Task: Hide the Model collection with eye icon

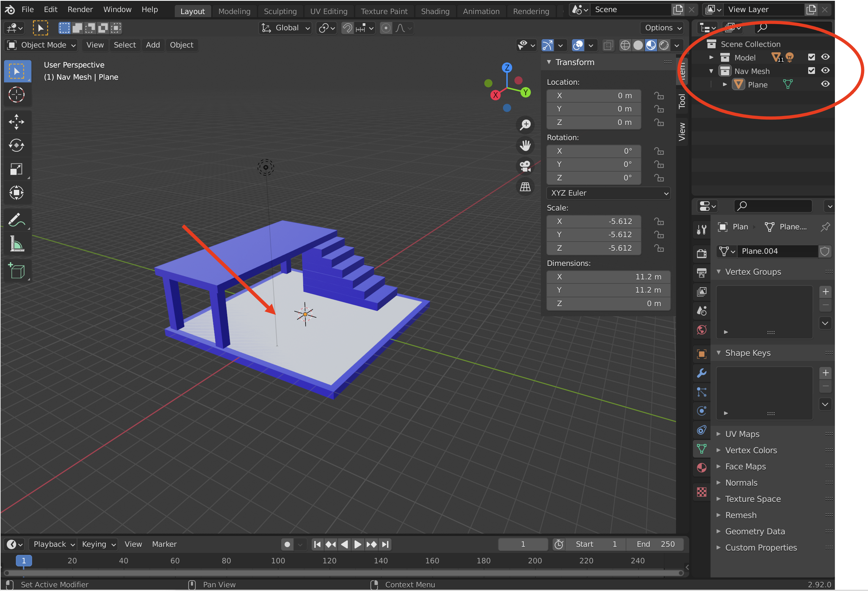Action: [x=825, y=57]
